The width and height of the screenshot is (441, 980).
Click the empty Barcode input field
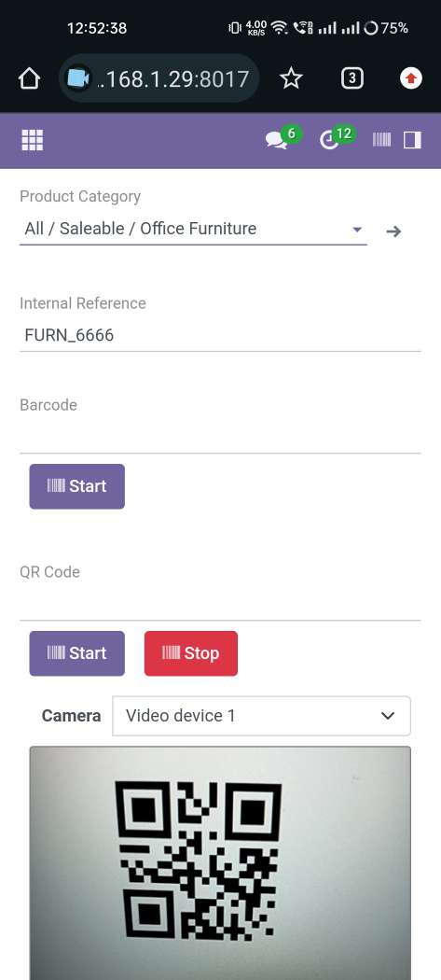coord(220,437)
